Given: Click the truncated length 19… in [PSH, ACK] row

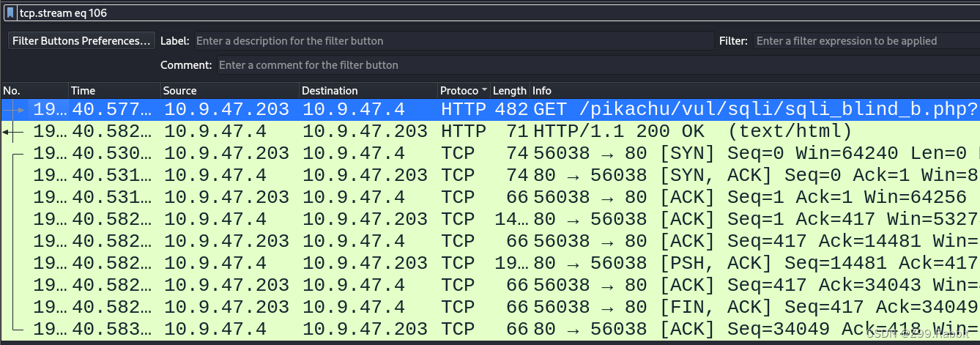Looking at the screenshot, I should point(511,264).
